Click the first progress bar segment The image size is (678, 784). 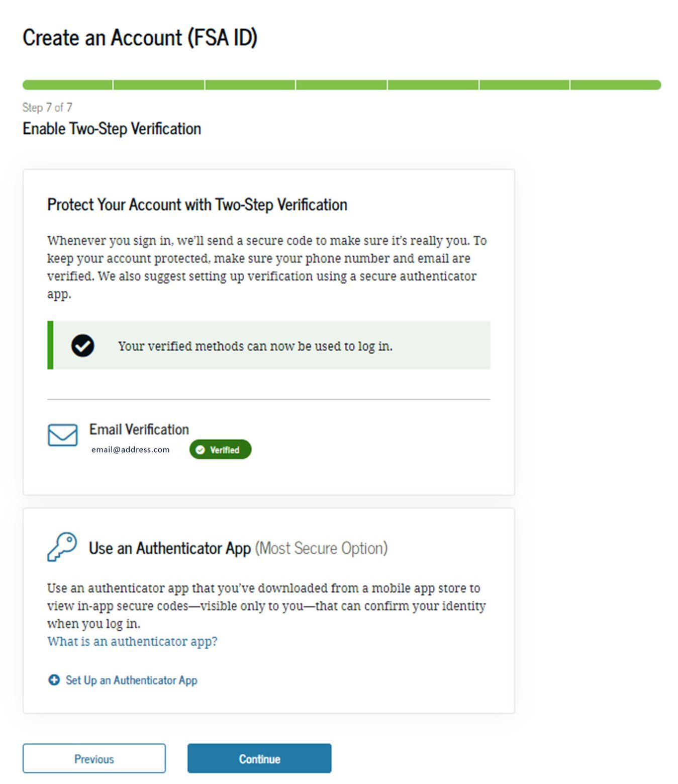pyautogui.click(x=67, y=84)
